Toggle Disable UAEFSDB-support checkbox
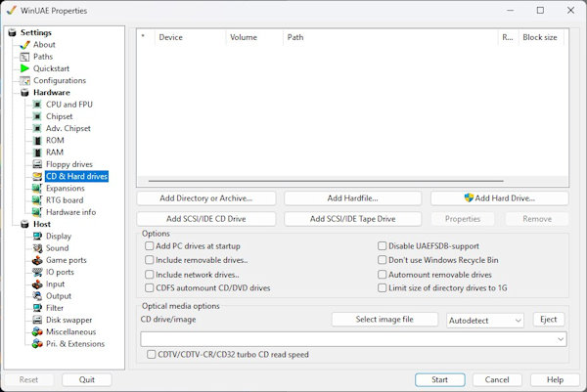 [x=383, y=246]
